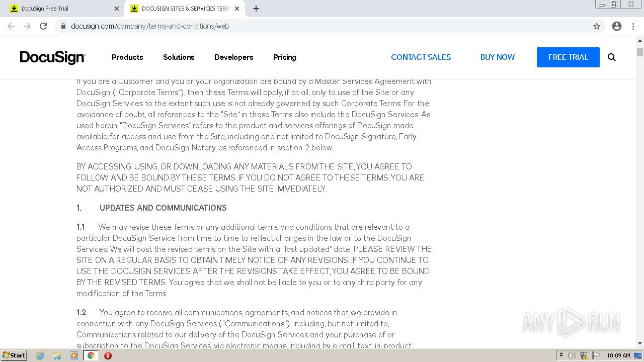
Task: Open the volume control tray icon
Action: click(x=572, y=355)
